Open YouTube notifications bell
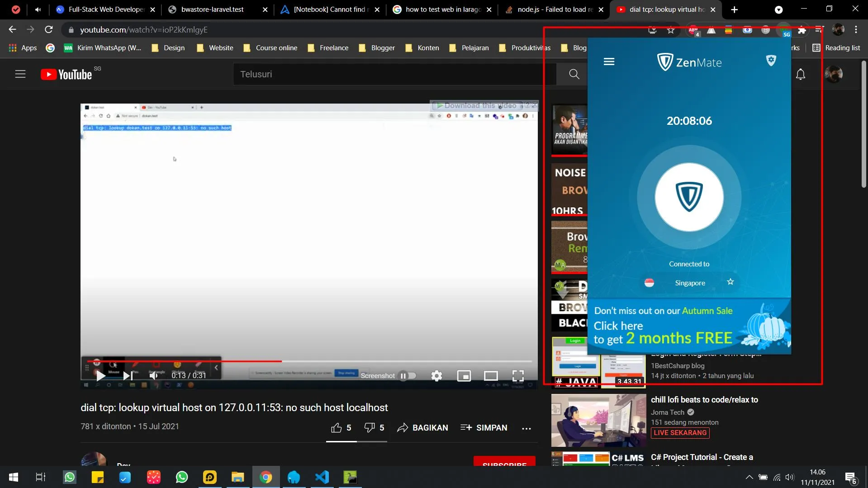This screenshot has width=868, height=488. (801, 74)
